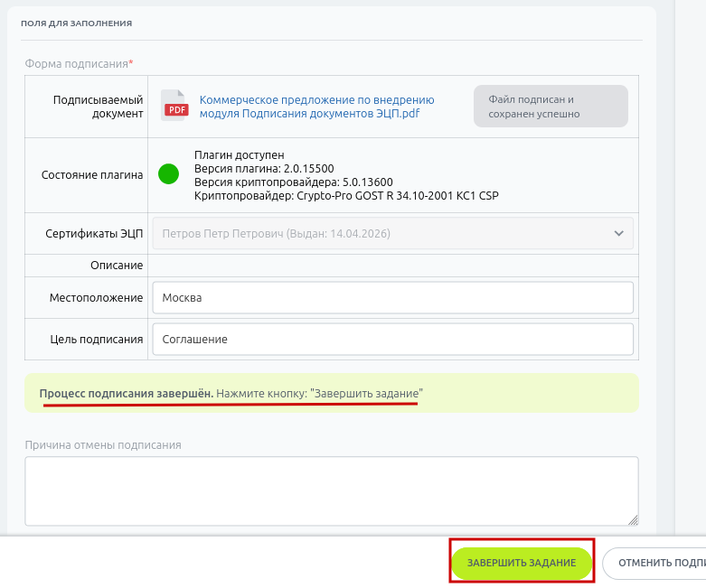Click the chevron arrow in certificates dropdown
The height and width of the screenshot is (588, 706).
pyautogui.click(x=619, y=233)
